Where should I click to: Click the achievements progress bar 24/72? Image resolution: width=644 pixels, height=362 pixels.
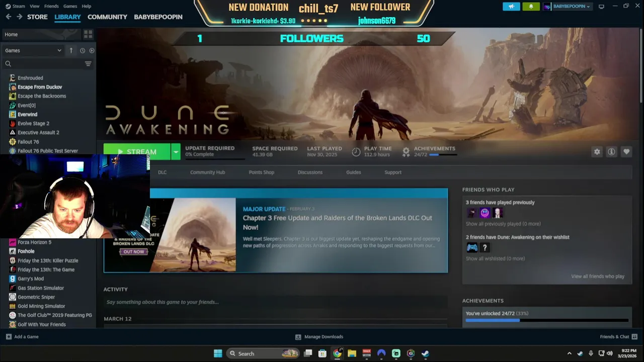pyautogui.click(x=547, y=320)
